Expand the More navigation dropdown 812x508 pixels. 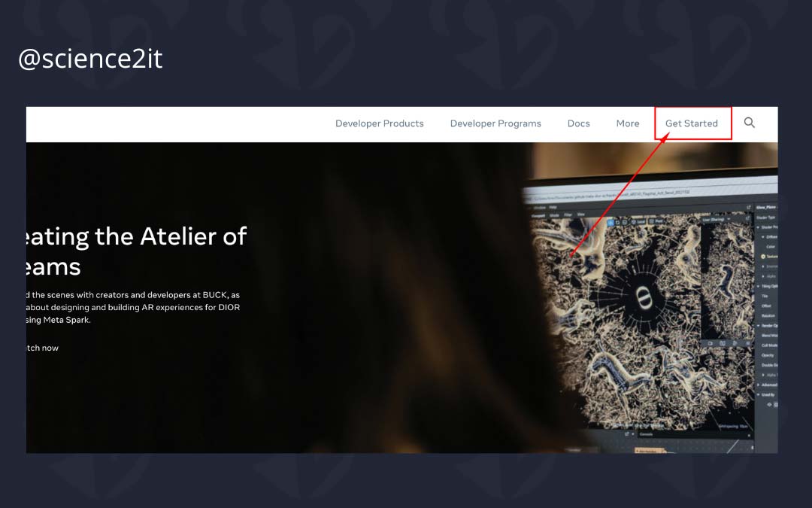click(x=628, y=123)
